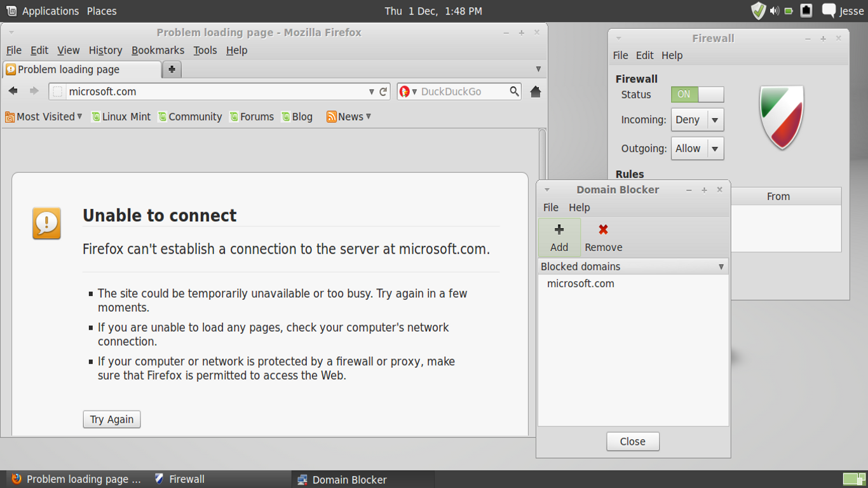Open the Forums bookmark
This screenshot has width=868, height=488.
coord(252,117)
